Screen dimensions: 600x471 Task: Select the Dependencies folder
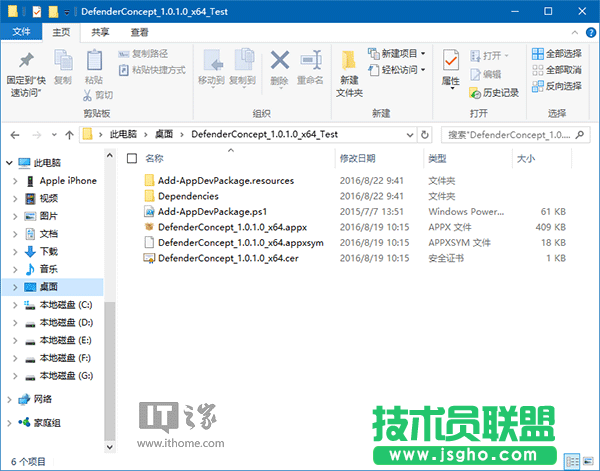[188, 196]
